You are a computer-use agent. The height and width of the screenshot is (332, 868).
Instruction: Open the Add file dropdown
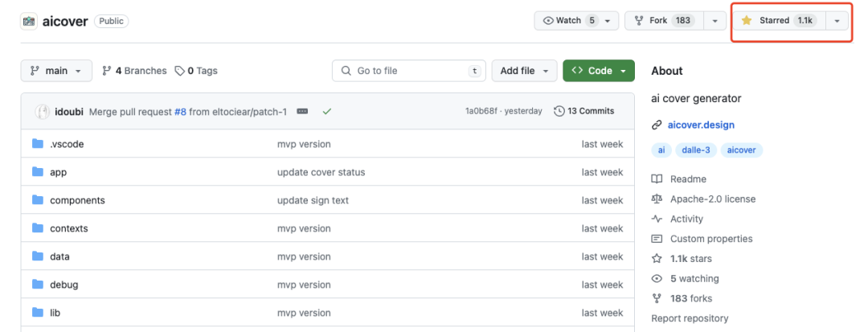524,71
